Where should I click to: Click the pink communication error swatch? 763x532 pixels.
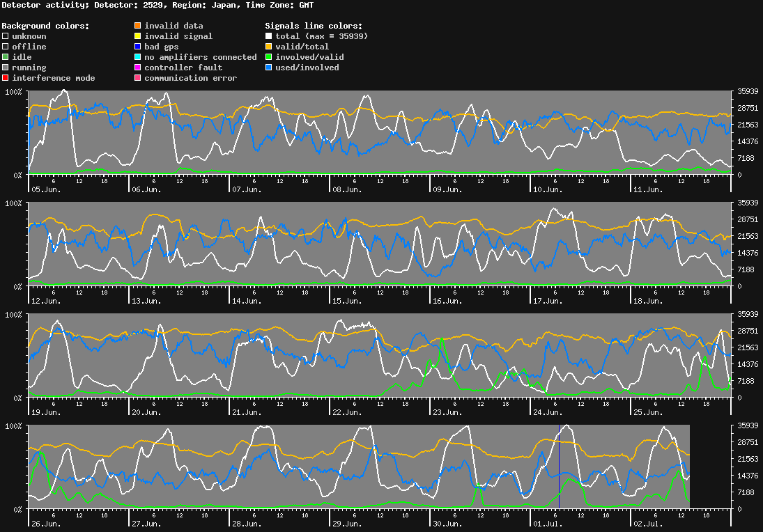pyautogui.click(x=138, y=78)
